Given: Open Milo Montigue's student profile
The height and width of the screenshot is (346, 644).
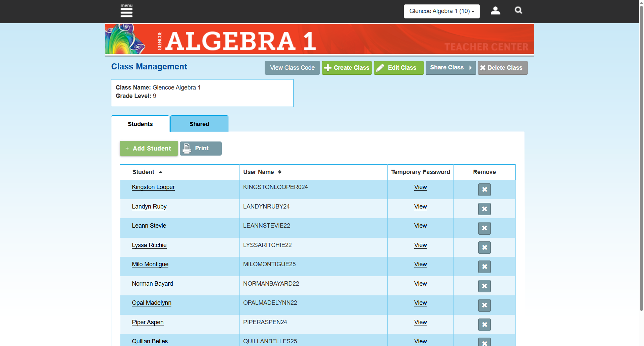Looking at the screenshot, I should click(x=150, y=264).
